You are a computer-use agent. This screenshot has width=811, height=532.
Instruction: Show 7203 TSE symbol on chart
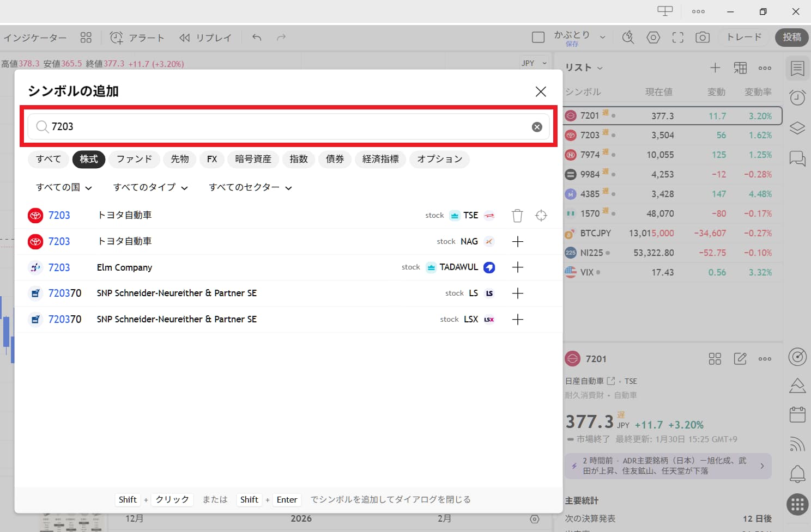click(x=541, y=216)
